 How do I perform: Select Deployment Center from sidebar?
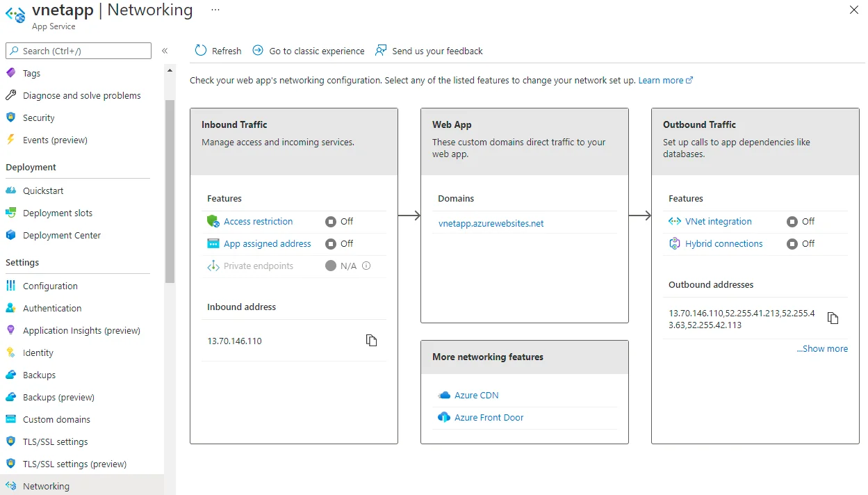tap(61, 235)
